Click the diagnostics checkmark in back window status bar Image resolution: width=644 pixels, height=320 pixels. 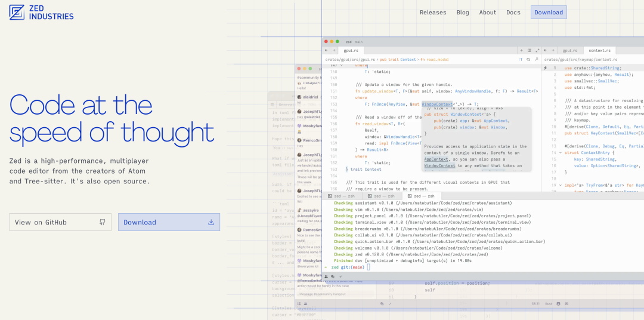click(390, 304)
